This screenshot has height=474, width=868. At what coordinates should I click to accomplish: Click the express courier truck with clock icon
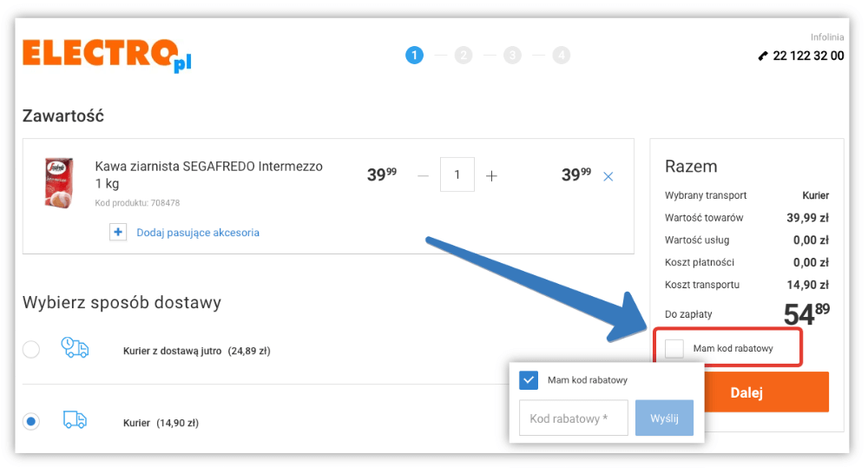click(x=75, y=348)
